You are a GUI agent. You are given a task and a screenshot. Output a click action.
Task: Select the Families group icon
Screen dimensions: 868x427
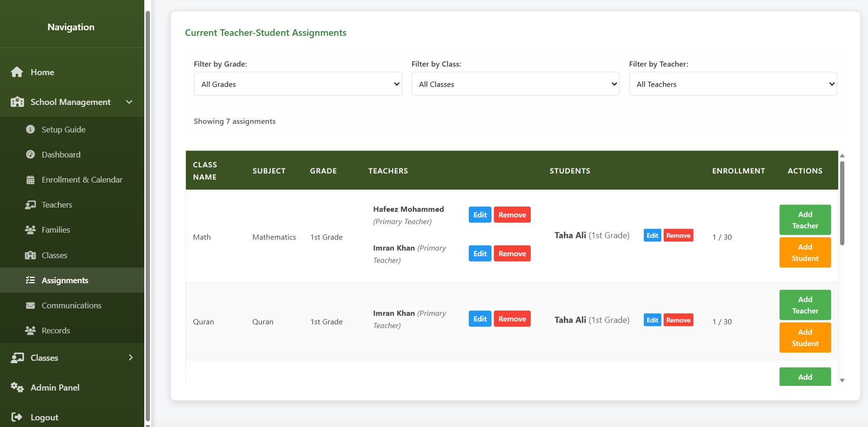click(30, 230)
